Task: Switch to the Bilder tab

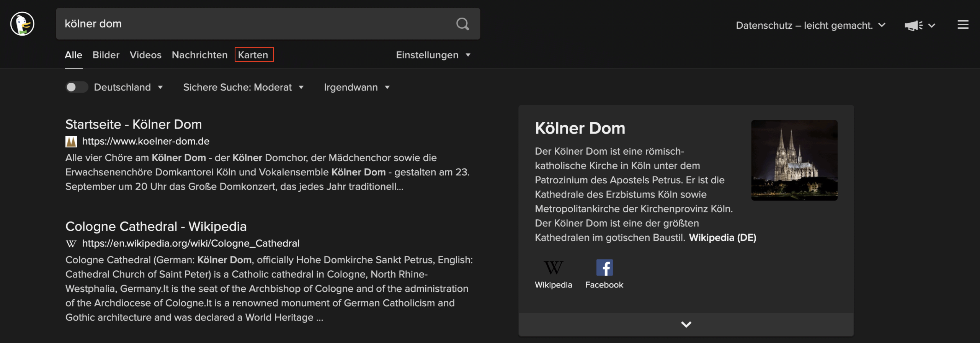Action: 106,55
